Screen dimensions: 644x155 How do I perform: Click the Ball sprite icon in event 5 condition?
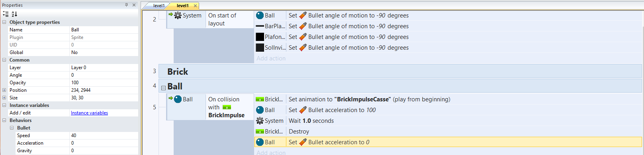pos(178,99)
